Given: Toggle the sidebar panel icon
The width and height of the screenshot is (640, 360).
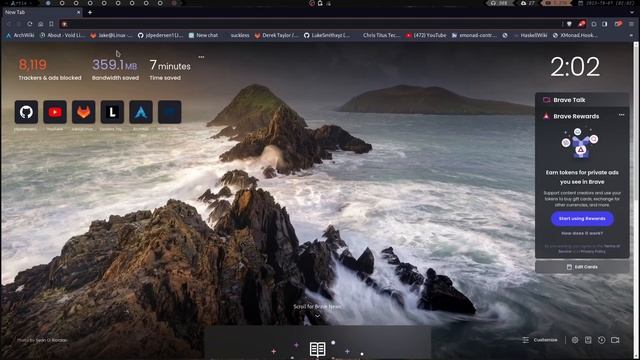Looking at the screenshot, I should [x=604, y=24].
